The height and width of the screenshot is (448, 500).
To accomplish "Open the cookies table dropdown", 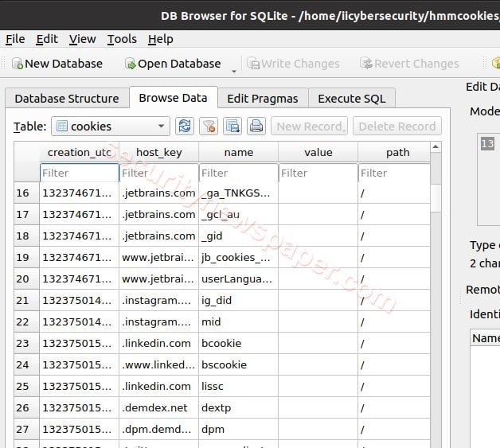I will [x=111, y=127].
